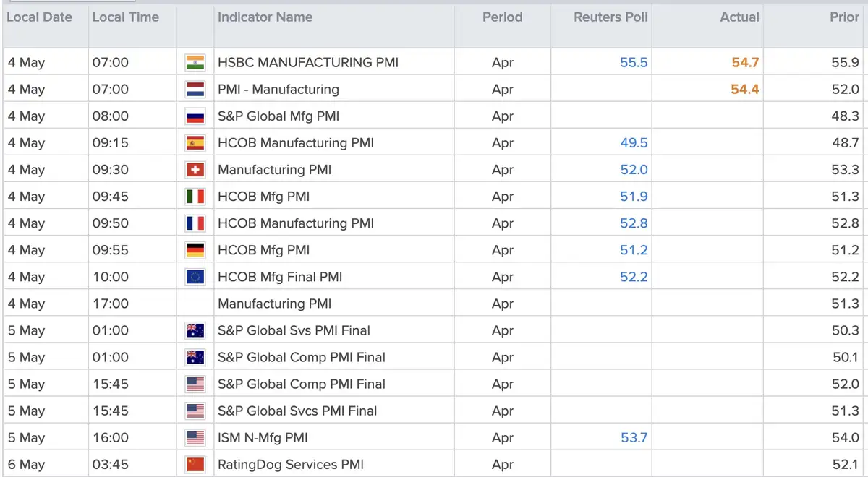Click EU flag beside HCOB Mfg Final PMI
Viewport: 868px width, 477px height.
point(195,277)
